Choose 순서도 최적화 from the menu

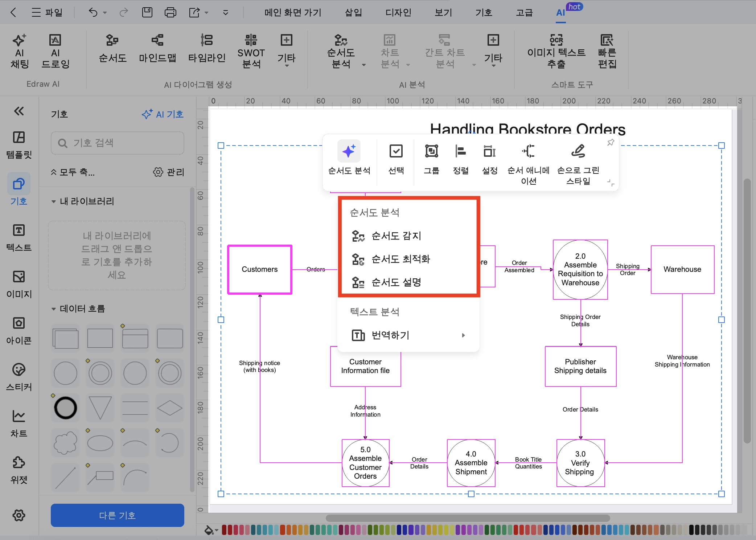(x=400, y=259)
